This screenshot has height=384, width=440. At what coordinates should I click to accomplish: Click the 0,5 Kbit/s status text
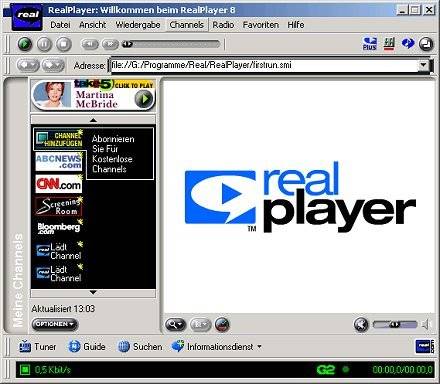pos(53,370)
